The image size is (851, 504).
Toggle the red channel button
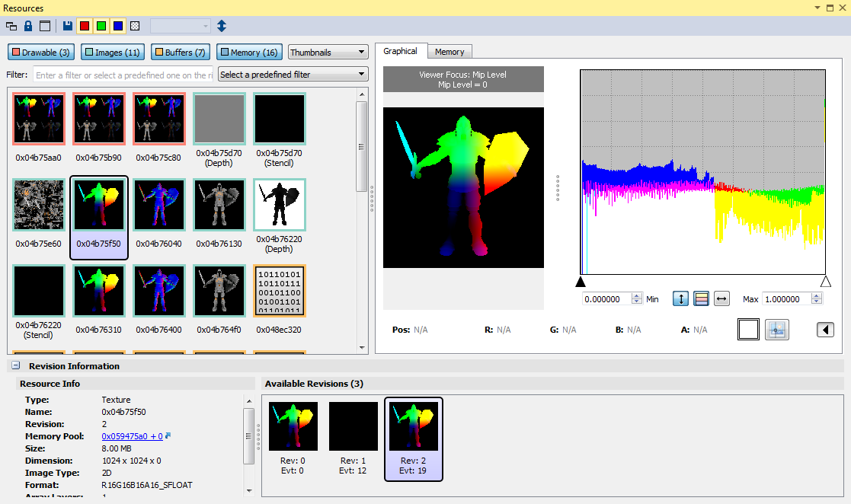[85, 26]
